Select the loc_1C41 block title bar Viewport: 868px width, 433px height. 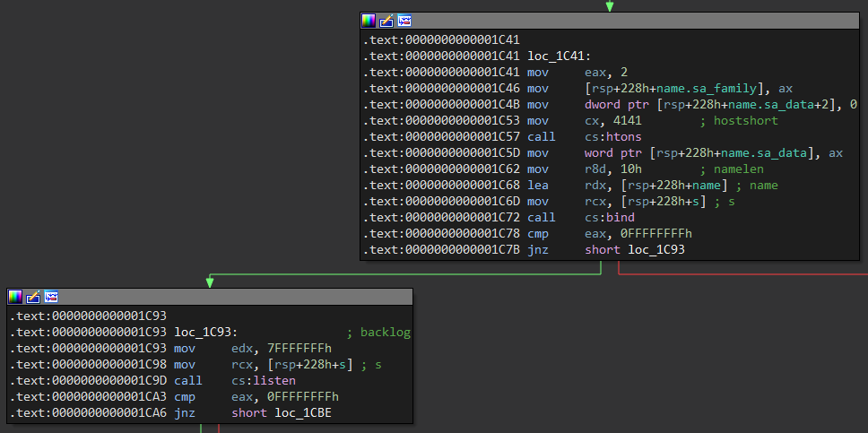pos(610,21)
